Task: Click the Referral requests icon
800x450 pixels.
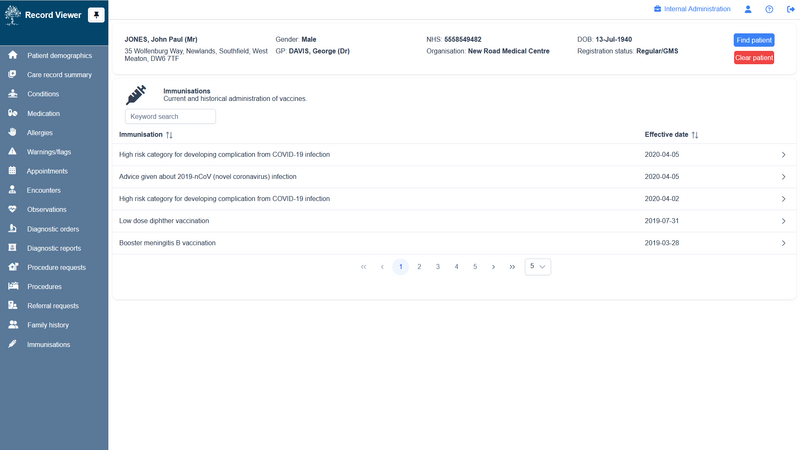Action: 13,305
